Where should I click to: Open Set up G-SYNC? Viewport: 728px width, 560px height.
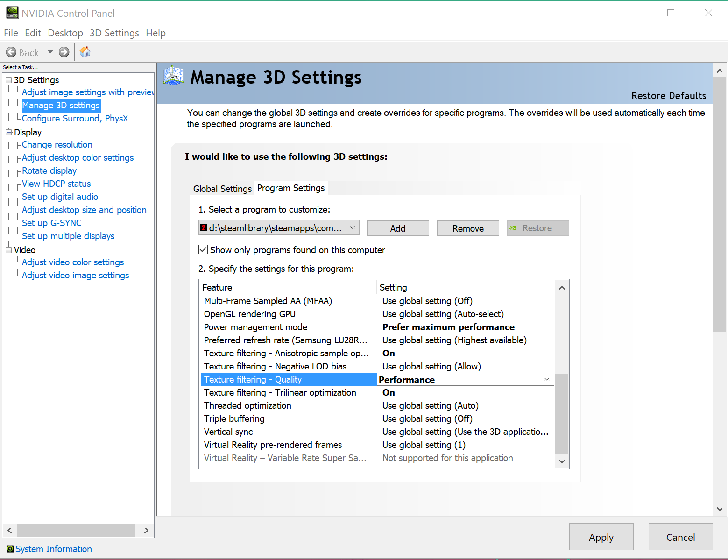point(51,223)
